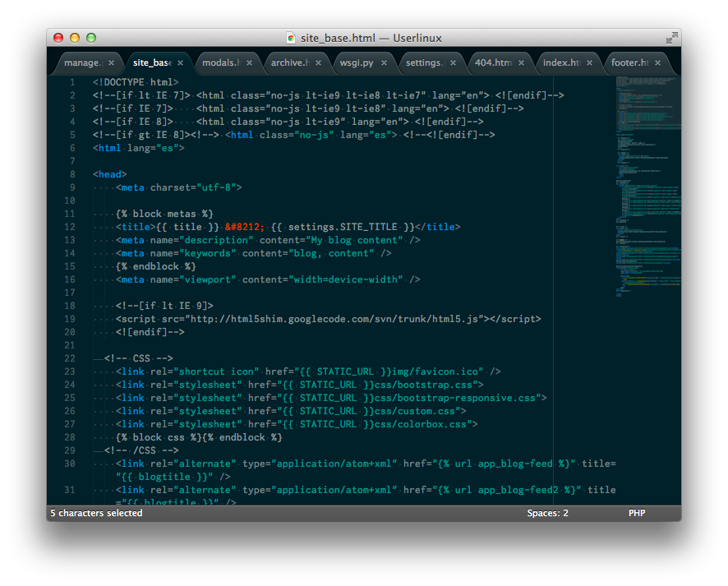This screenshot has height=586, width=728.
Task: Enter full screen with the title bar arrows icon
Action: pyautogui.click(x=671, y=38)
